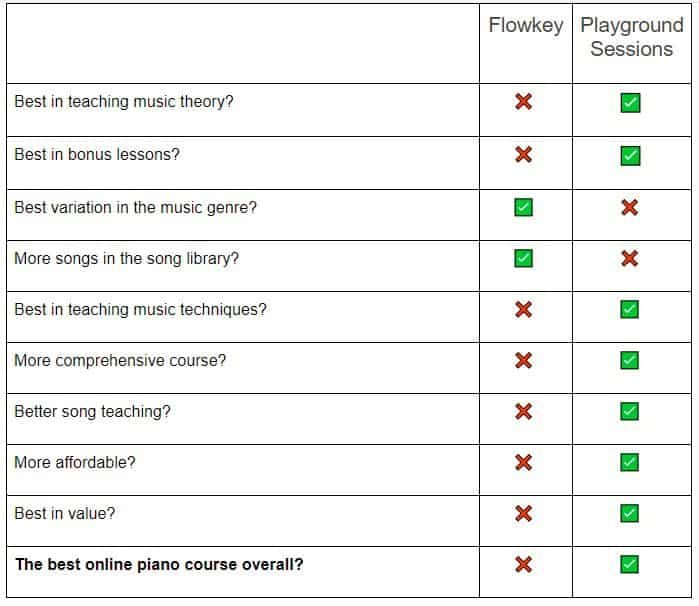This screenshot has width=699, height=606.
Task: Click Flowkey's red X for bonus lessons
Action: (x=523, y=155)
